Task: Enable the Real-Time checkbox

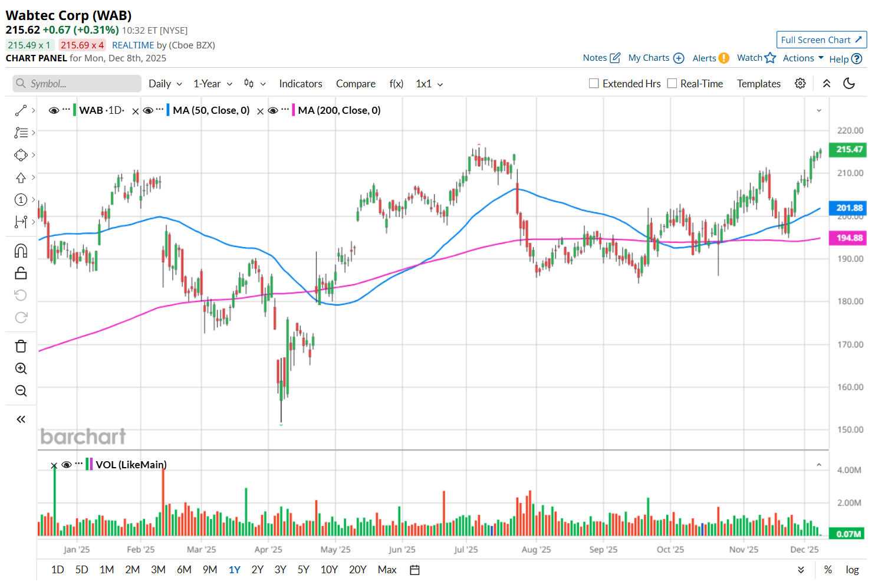Action: (x=672, y=84)
